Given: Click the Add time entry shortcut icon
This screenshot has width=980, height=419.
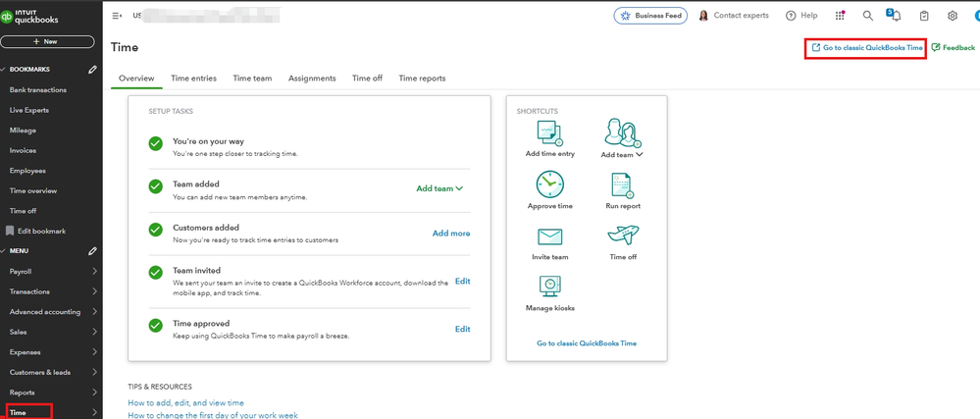Looking at the screenshot, I should 550,131.
